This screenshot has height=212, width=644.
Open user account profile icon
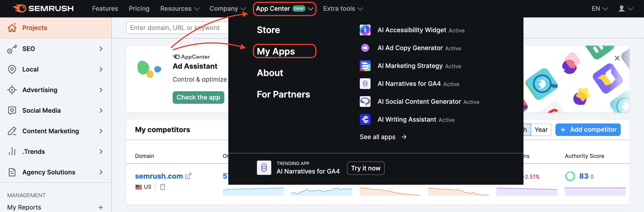[x=622, y=8]
